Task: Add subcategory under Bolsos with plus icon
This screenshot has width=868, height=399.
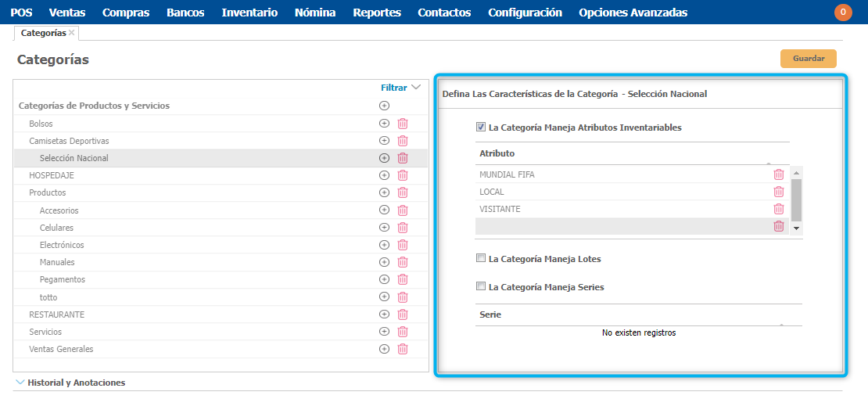Action: coord(384,124)
